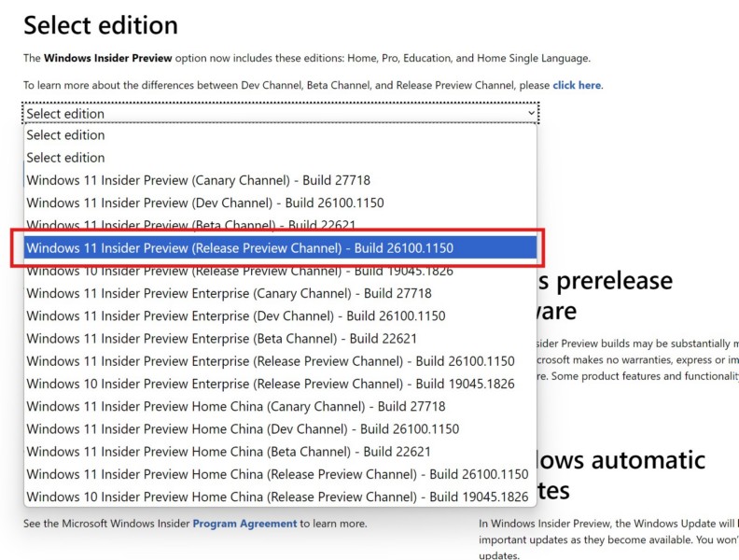
Task: Choose Windows 11 Home China Canary option
Action: point(236,406)
